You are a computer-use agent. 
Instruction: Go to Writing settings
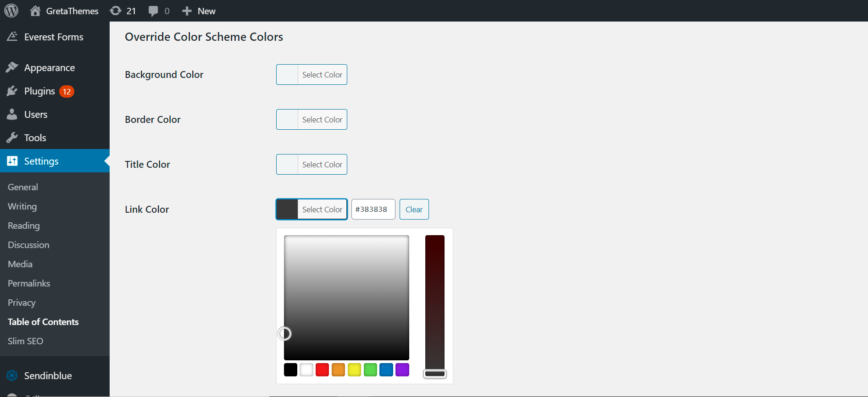(x=22, y=206)
